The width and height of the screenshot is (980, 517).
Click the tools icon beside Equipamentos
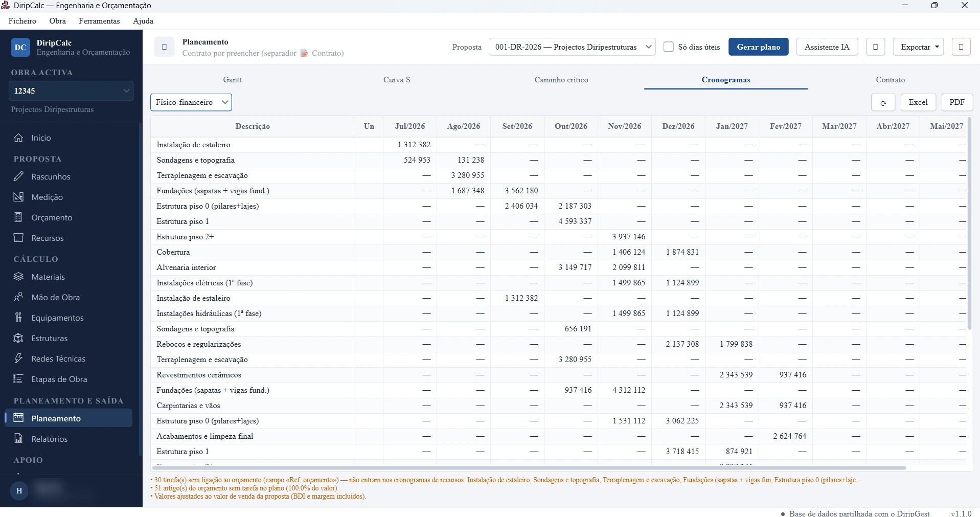point(18,318)
